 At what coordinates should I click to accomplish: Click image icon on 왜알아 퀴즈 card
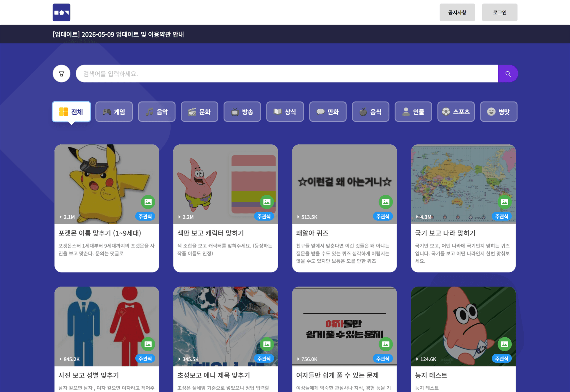click(x=386, y=202)
